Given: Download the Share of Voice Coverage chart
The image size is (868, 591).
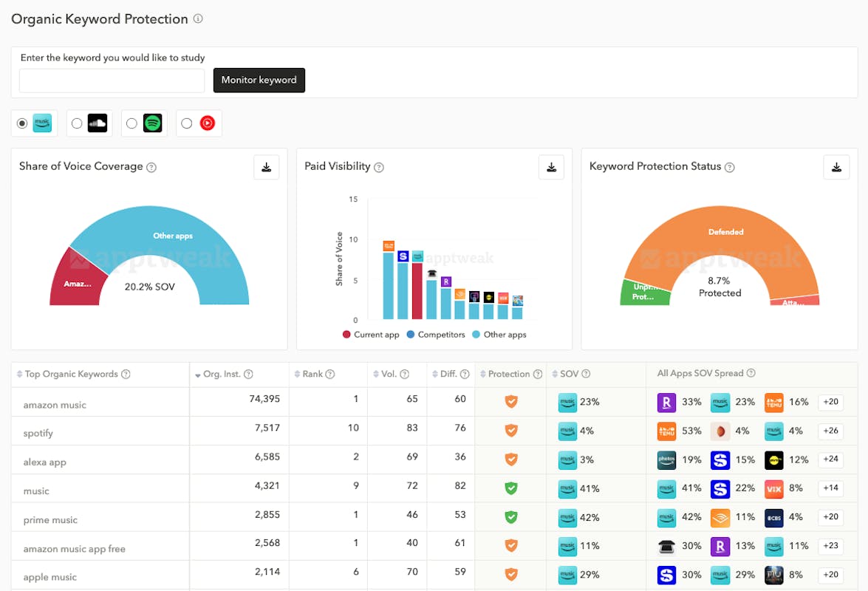Looking at the screenshot, I should point(266,168).
